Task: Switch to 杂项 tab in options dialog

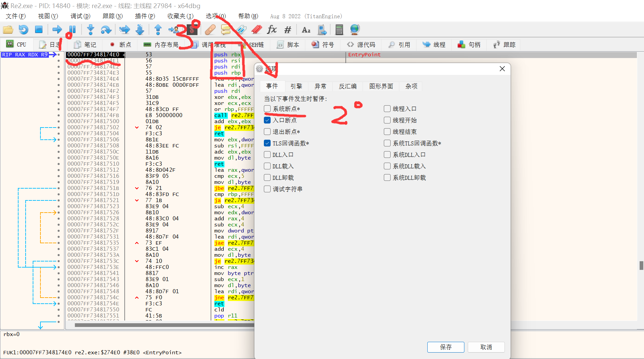Action: tap(411, 86)
